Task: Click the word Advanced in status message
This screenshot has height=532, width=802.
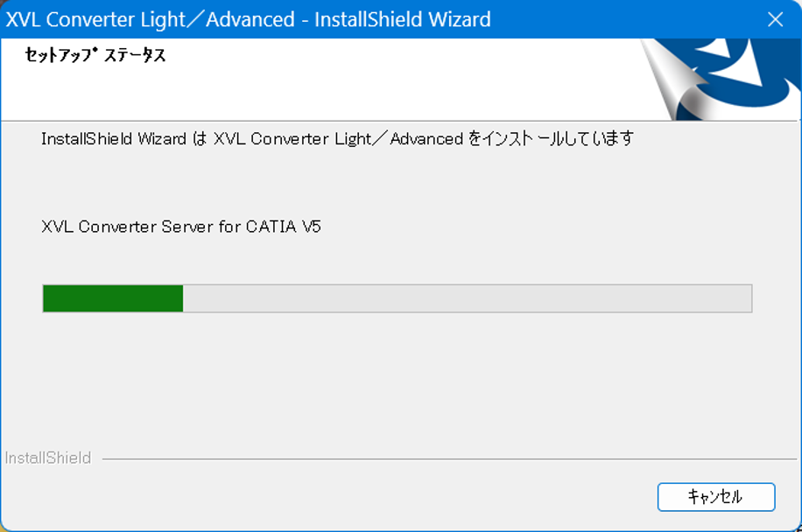Action: [x=426, y=139]
